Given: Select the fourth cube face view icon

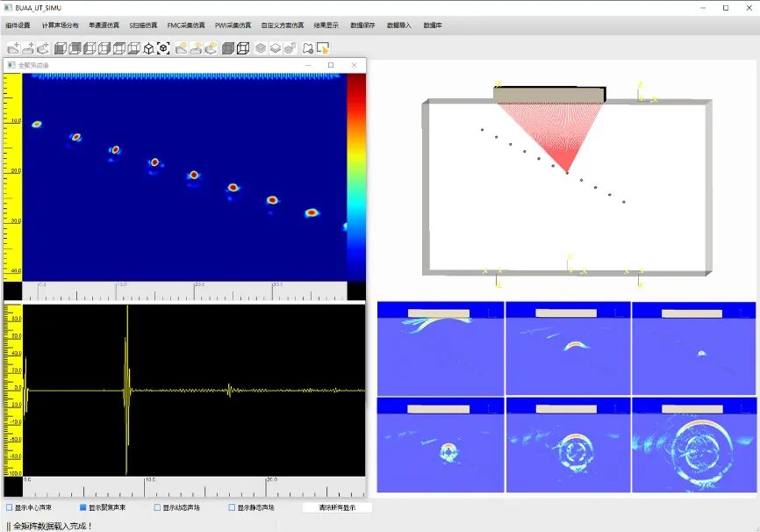Looking at the screenshot, I should click(x=104, y=48).
